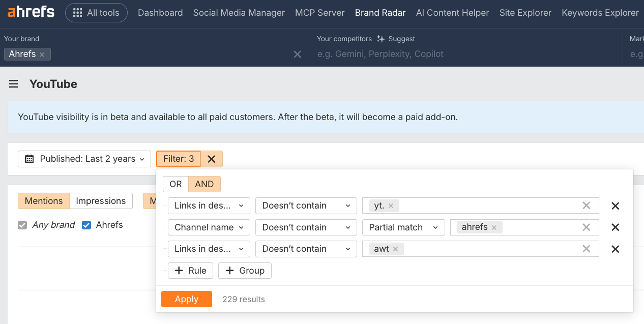
Task: Close the Filter: 3 panel with the X
Action: pyautogui.click(x=212, y=159)
